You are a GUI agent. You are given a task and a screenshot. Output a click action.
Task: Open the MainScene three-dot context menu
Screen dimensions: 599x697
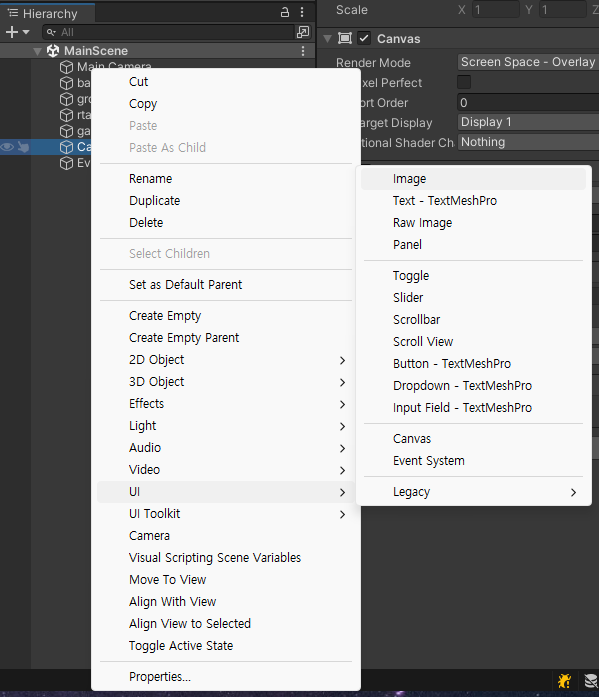[x=303, y=51]
